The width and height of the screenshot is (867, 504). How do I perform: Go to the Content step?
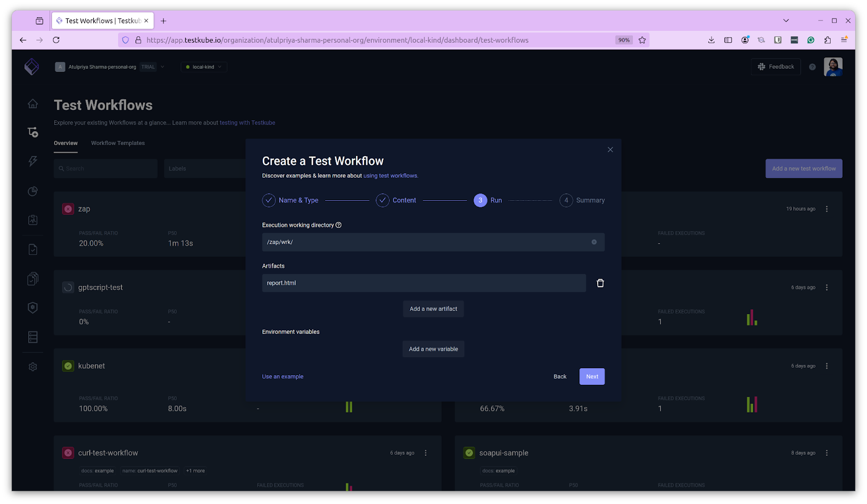pyautogui.click(x=396, y=200)
